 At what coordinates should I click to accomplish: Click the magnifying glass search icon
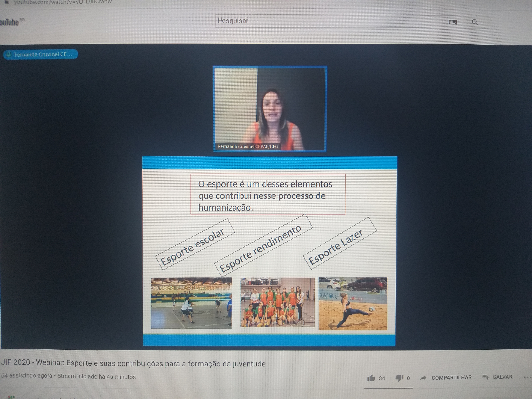475,22
